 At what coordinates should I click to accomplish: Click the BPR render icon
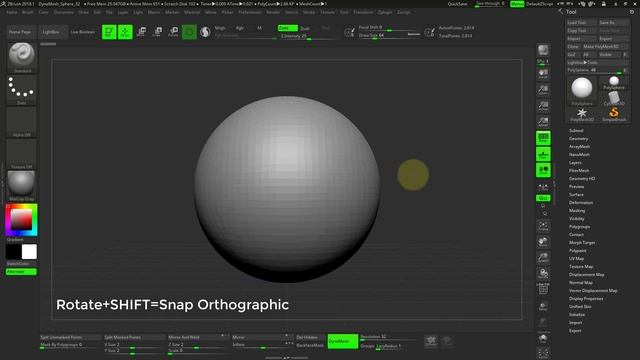543,51
